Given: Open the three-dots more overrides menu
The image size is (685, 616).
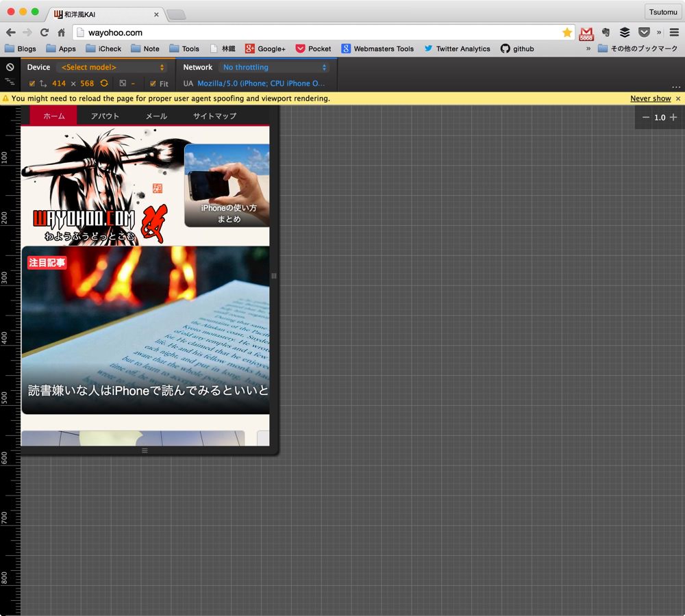Looking at the screenshot, I should (676, 86).
